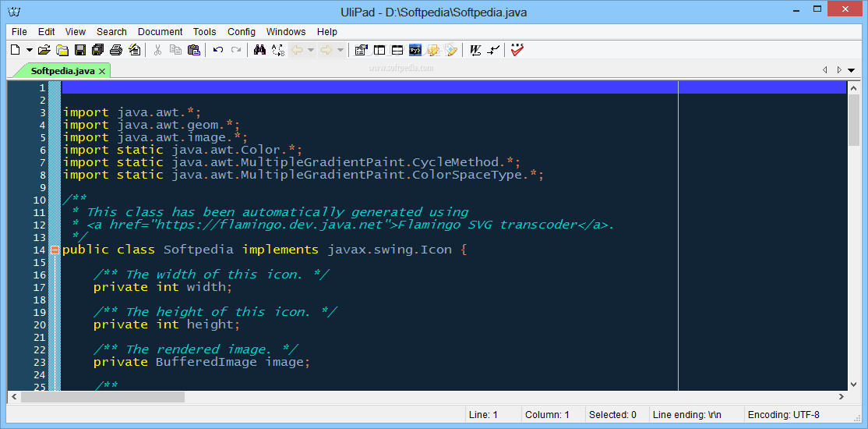Close the Softpedia.java tab with X

102,71
